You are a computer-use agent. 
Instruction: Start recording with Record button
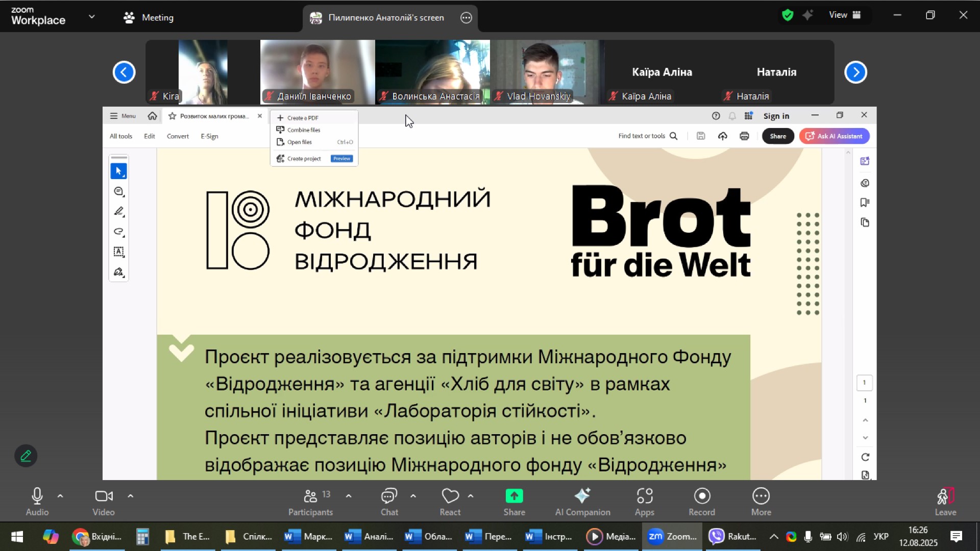(x=702, y=502)
